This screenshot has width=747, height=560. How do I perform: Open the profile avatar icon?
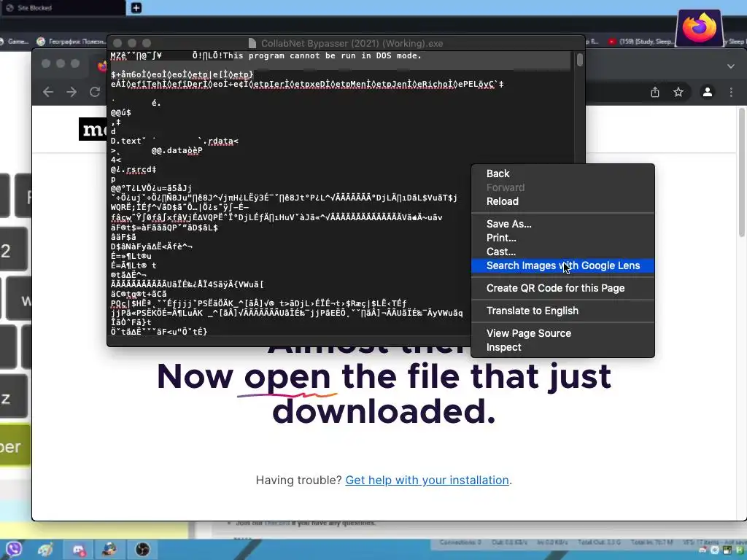coord(708,92)
